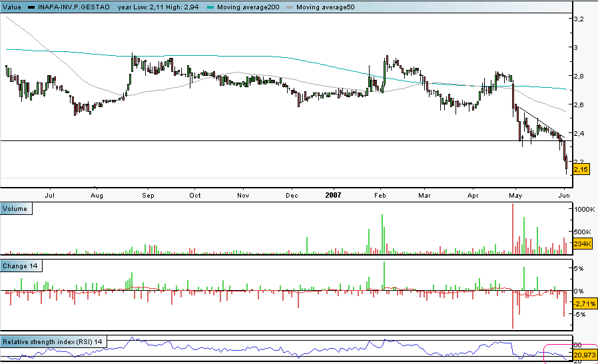Click the -2,71% change value tag
This screenshot has width=598, height=364.
(x=585, y=304)
